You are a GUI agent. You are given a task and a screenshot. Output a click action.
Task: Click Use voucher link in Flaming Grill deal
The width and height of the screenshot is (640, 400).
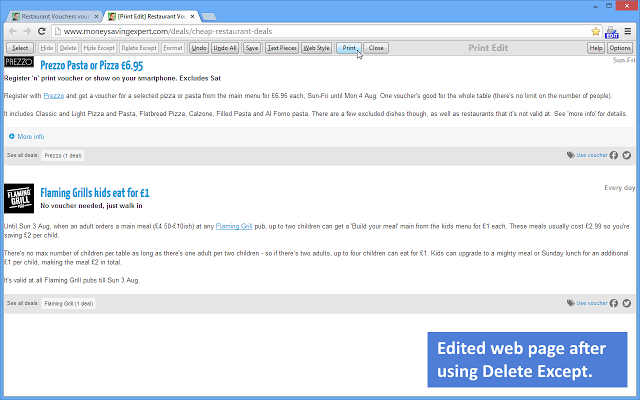coord(592,303)
